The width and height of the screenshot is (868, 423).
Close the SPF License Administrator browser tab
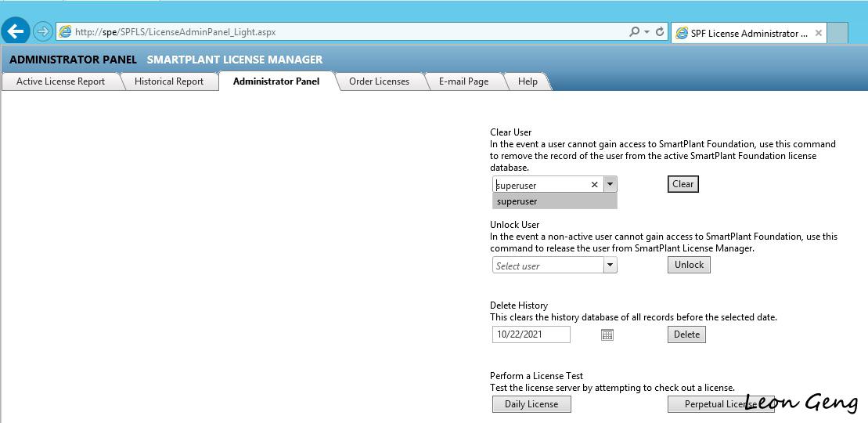coord(818,33)
